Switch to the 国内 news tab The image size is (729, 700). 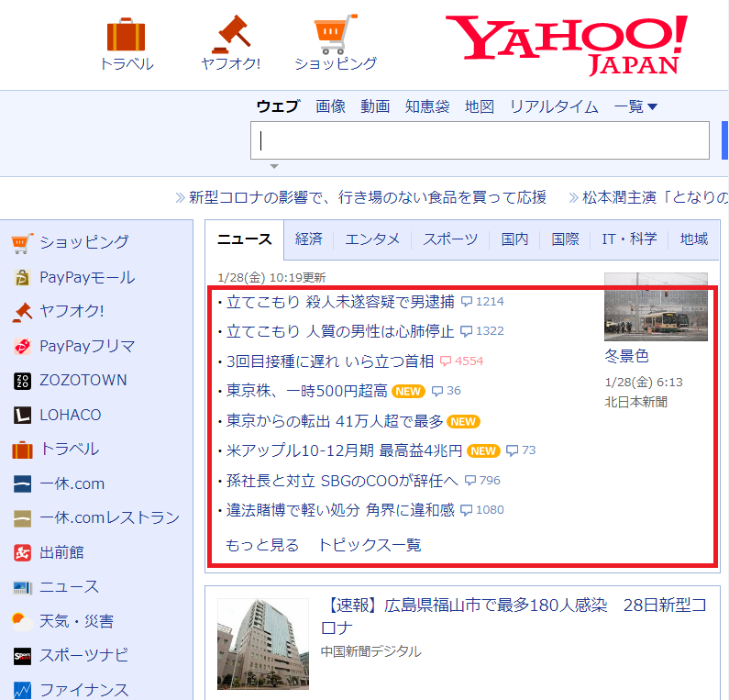tap(514, 239)
